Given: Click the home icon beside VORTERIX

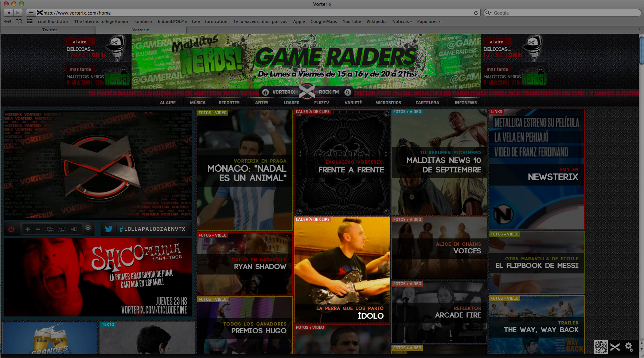Looking at the screenshot, I should [x=266, y=92].
